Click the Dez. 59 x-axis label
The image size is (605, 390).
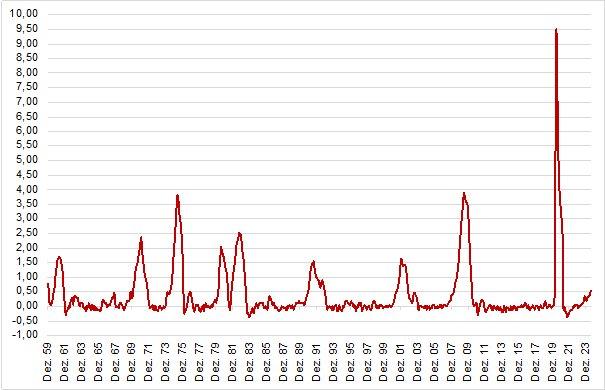click(x=48, y=362)
